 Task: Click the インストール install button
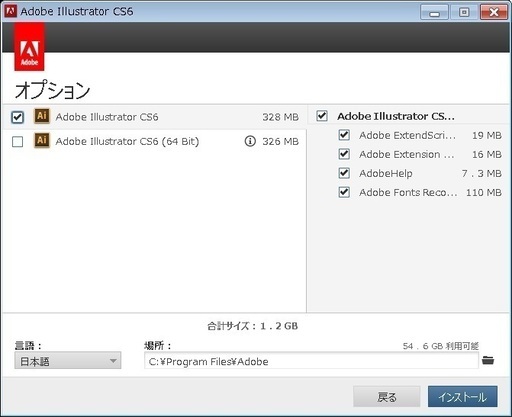(x=463, y=397)
